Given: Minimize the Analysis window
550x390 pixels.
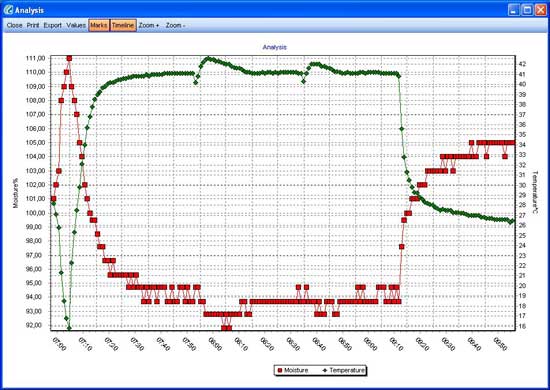Looking at the screenshot, I should click(514, 10).
